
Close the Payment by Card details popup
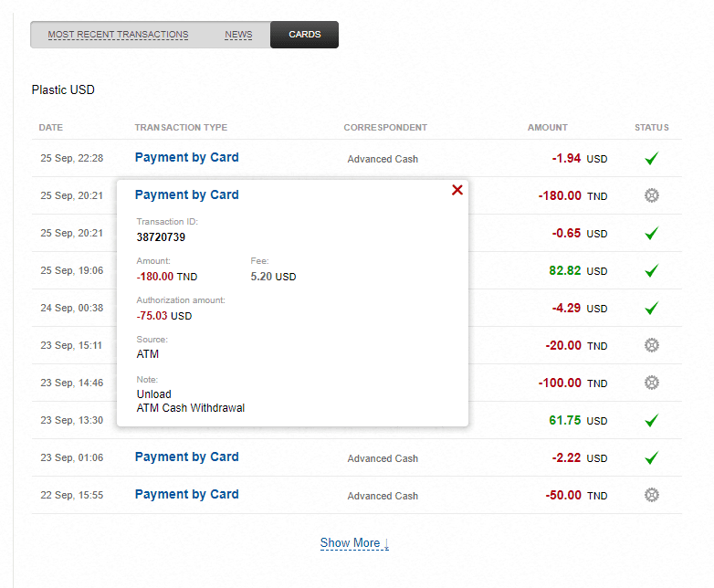pos(457,190)
